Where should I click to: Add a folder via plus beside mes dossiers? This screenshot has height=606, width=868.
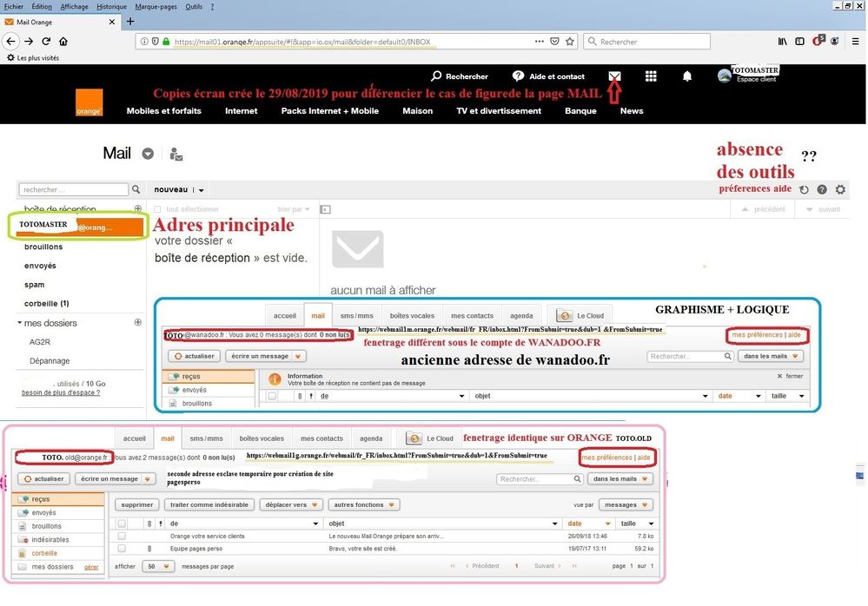(138, 322)
